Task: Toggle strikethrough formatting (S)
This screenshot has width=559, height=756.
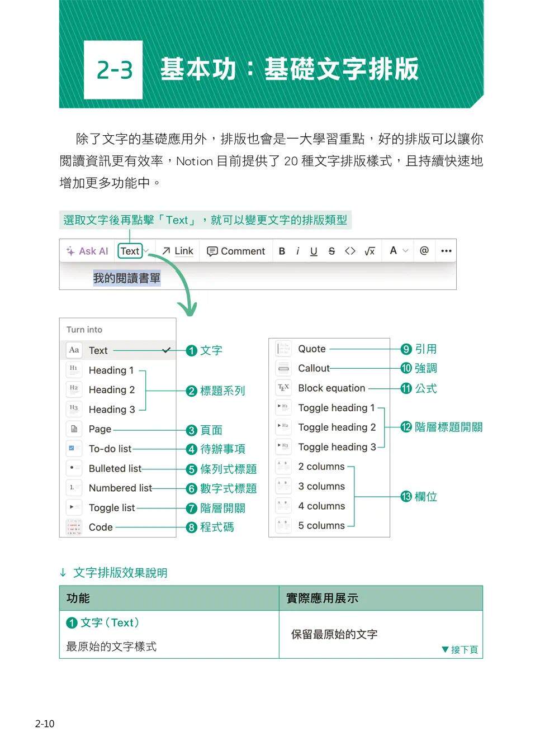Action: 331,251
